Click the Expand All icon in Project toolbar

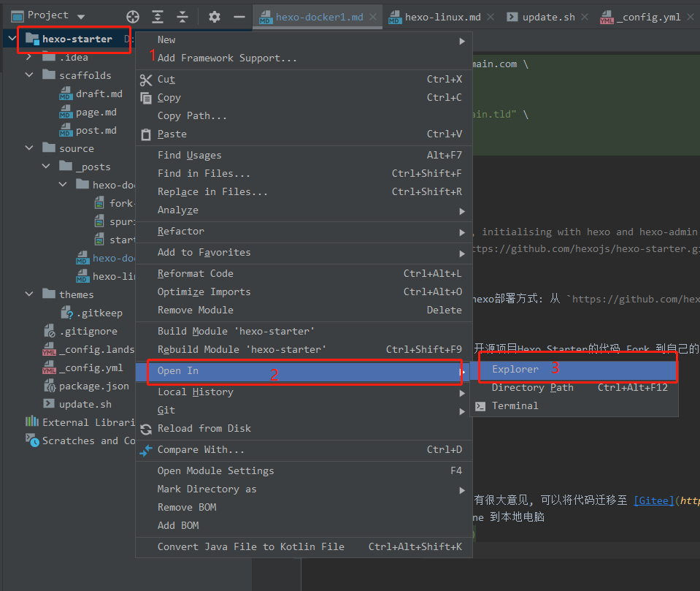[157, 15]
